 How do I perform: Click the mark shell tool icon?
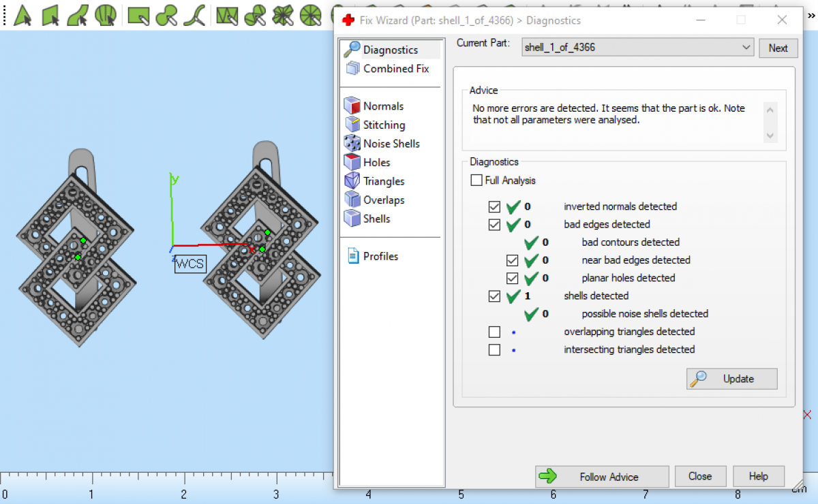(106, 14)
